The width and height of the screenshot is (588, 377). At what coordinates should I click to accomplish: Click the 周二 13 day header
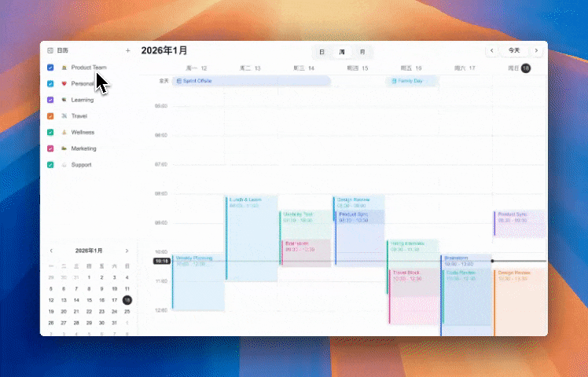(x=250, y=68)
